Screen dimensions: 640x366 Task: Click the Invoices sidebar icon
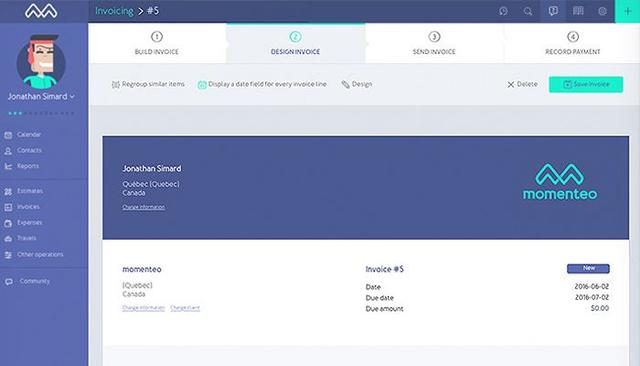[x=8, y=207]
